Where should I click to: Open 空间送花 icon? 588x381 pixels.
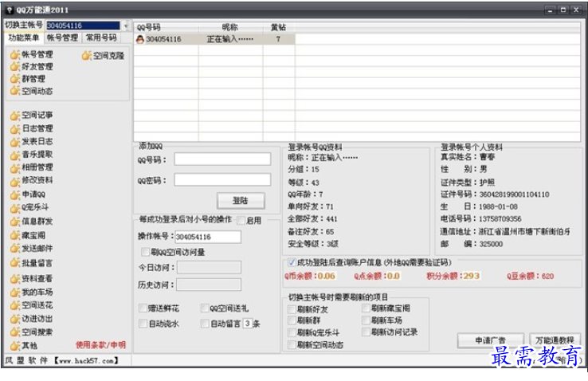[x=15, y=305]
